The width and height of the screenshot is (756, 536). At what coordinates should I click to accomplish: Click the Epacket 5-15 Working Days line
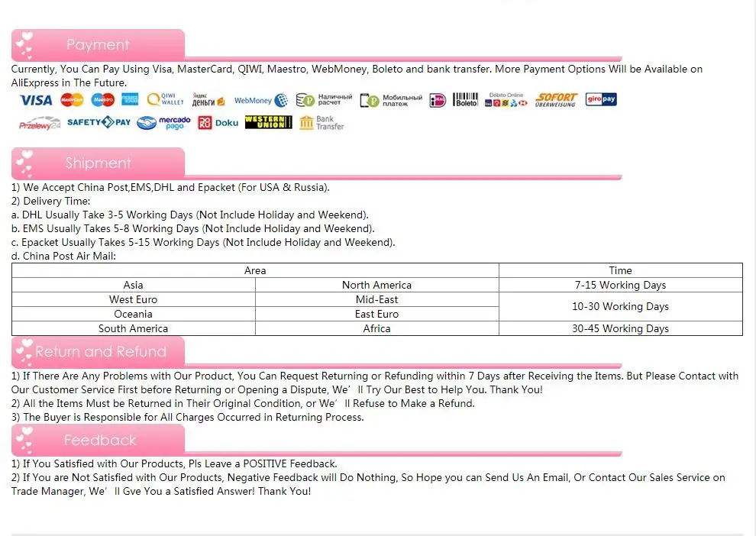coord(203,243)
